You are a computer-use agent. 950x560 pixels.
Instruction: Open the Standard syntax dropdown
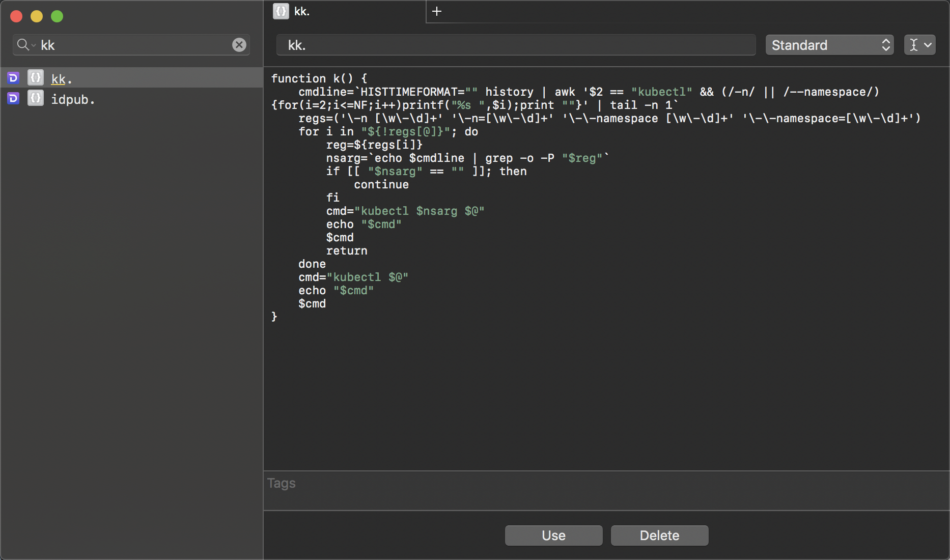(829, 45)
